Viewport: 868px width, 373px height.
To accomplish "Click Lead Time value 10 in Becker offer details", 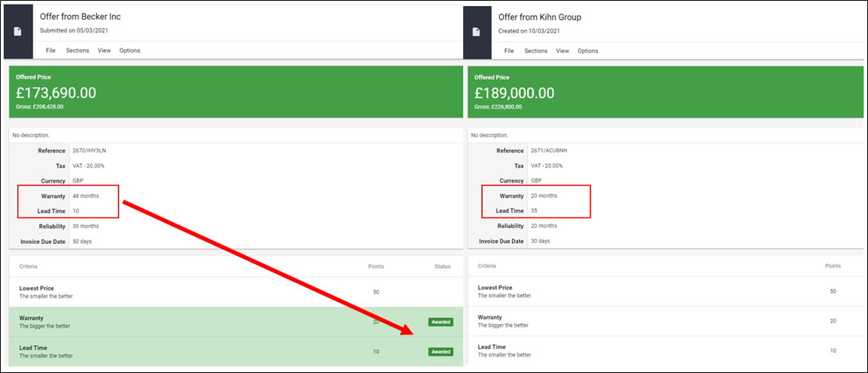I will 76,211.
